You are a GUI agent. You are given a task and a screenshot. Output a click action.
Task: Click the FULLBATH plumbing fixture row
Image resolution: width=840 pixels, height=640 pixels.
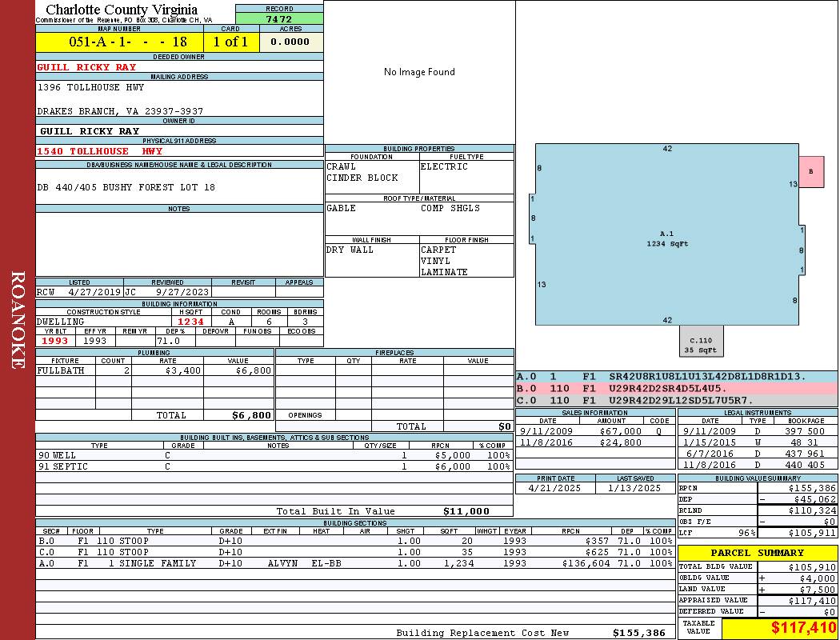(154, 371)
